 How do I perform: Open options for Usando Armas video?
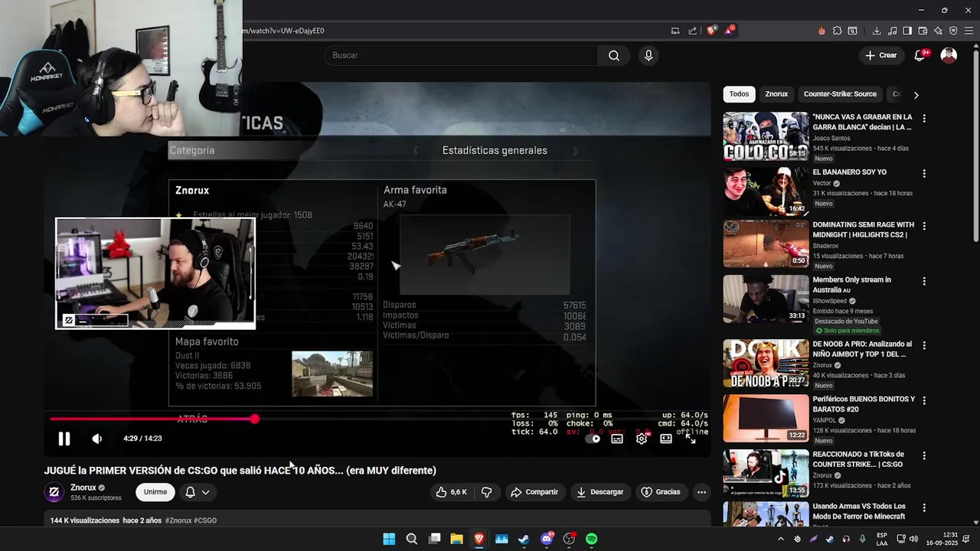coord(924,507)
